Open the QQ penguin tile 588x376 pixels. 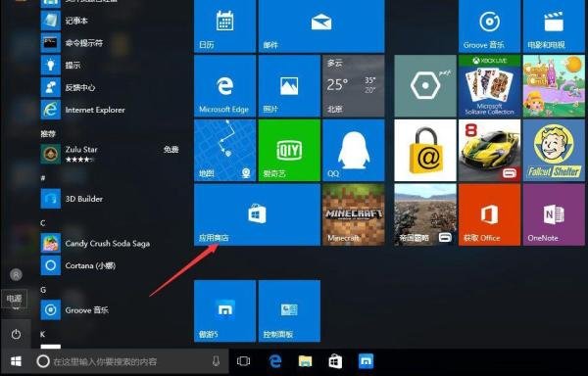(x=354, y=150)
